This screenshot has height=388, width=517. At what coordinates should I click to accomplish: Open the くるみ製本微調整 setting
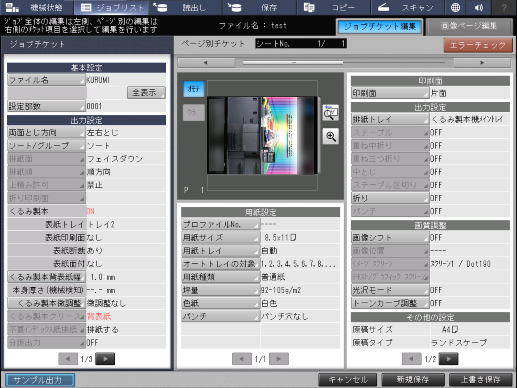point(46,303)
